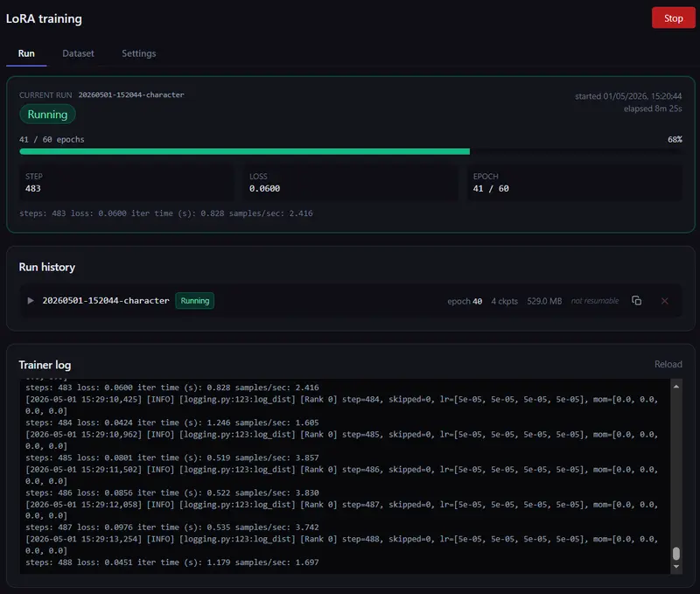Click the EPOCH value 41 / 60
The image size is (700, 594).
pos(491,188)
